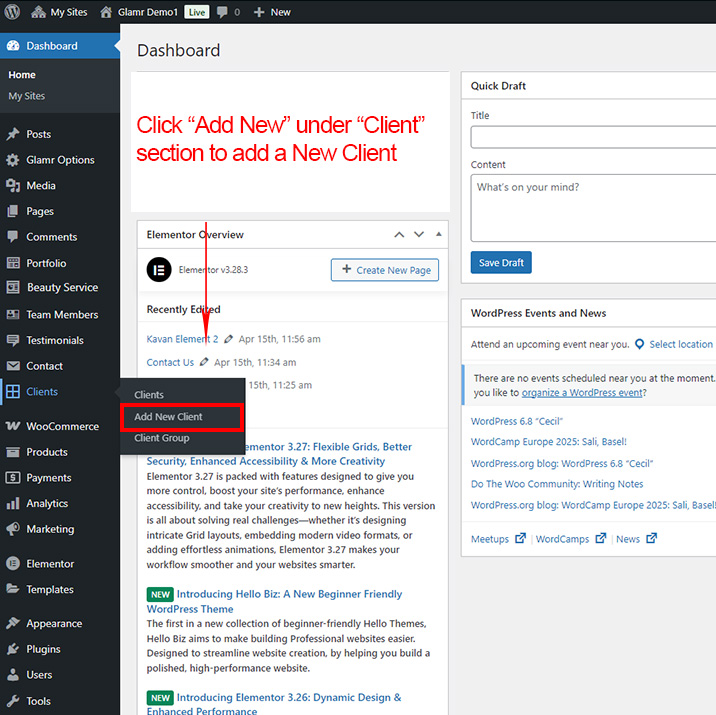Click the WordPress logo icon
The image size is (716, 715).
pyautogui.click(x=12, y=11)
